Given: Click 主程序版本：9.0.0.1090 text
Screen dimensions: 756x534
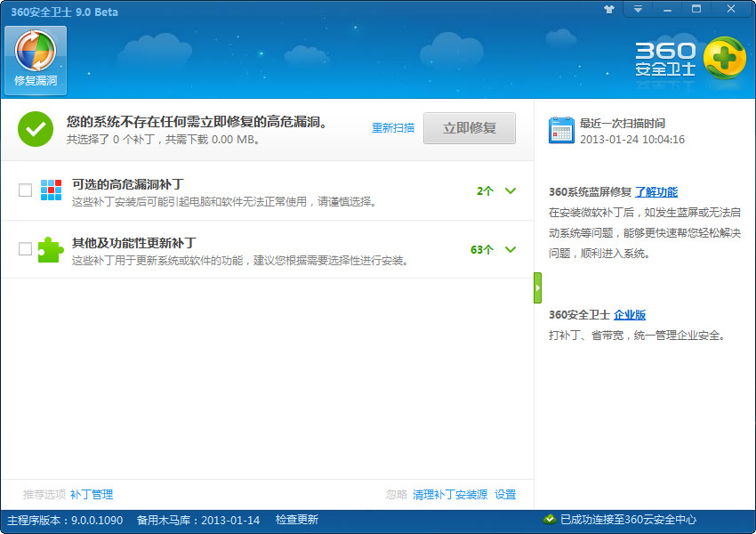Looking at the screenshot, I should point(65,520).
